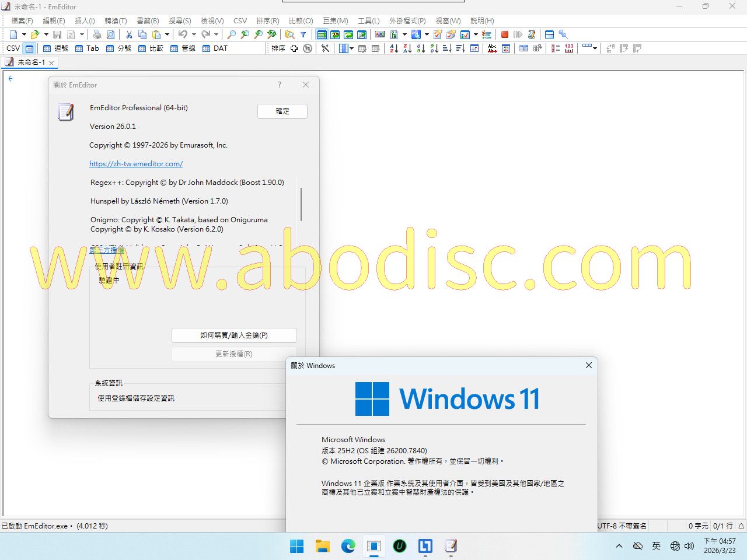The height and width of the screenshot is (560, 747).
Task: Open the 工具(L) menu
Action: [368, 20]
